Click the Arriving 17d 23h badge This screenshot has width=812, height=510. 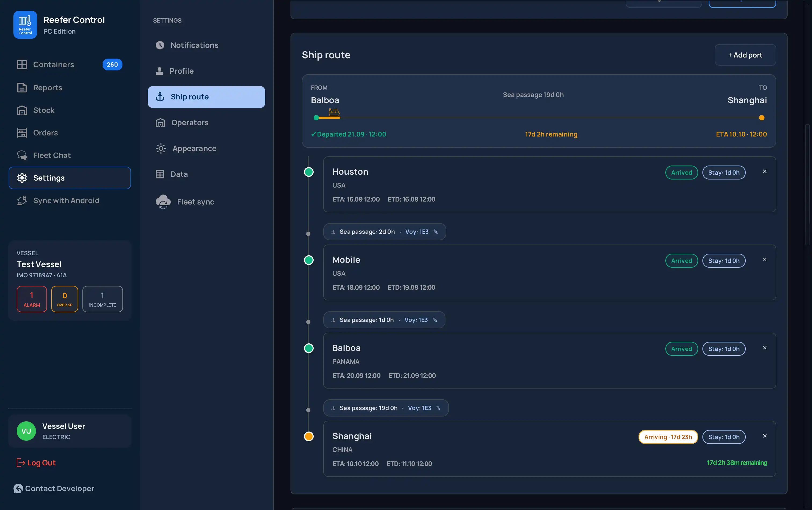[668, 437]
